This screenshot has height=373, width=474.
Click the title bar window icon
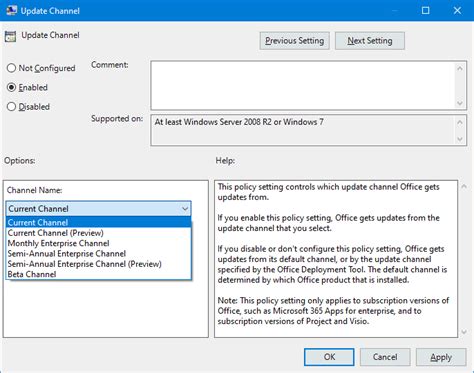(11, 11)
